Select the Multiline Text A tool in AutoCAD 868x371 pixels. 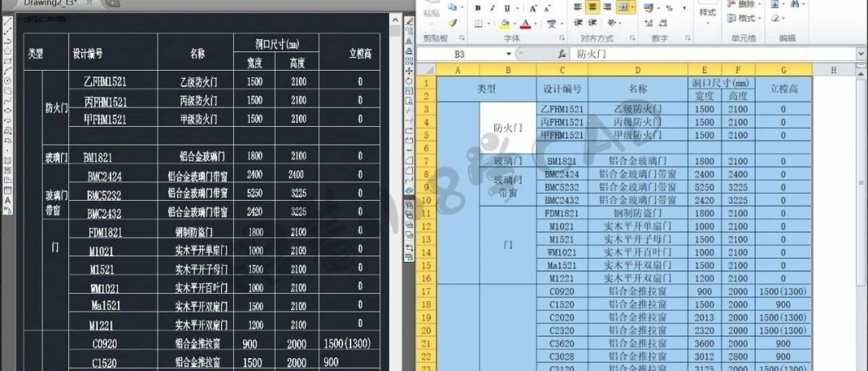coord(8,200)
